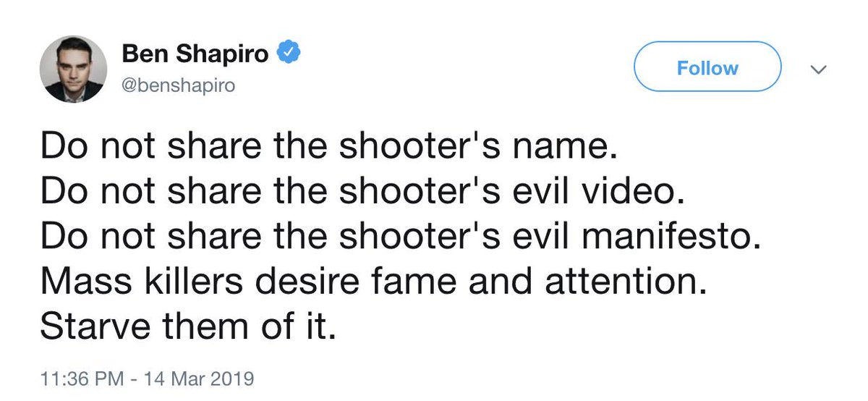This screenshot has width=868, height=401.
Task: Click the "Starve them of it." line
Action: 188,326
